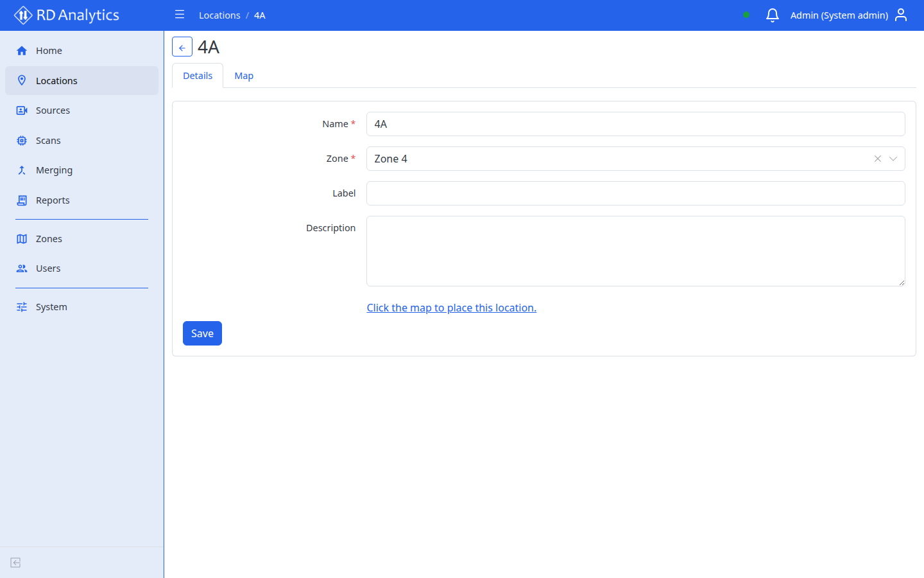Click the Locations pin icon
Viewport: 924px width, 578px height.
tap(22, 80)
